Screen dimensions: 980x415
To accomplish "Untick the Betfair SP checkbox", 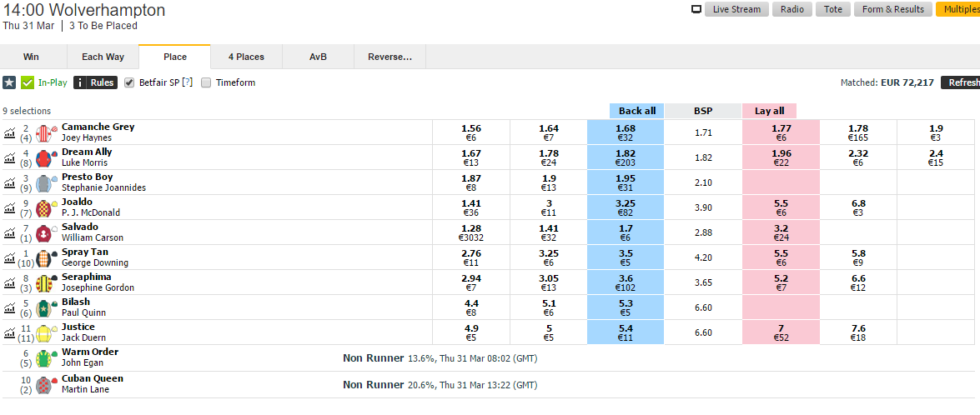I will (x=129, y=82).
